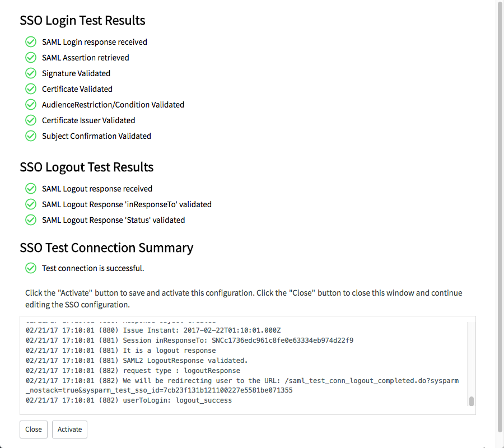This screenshot has height=448, width=504.
Task: Click the SAML Logout response received check icon
Action: tap(31, 189)
